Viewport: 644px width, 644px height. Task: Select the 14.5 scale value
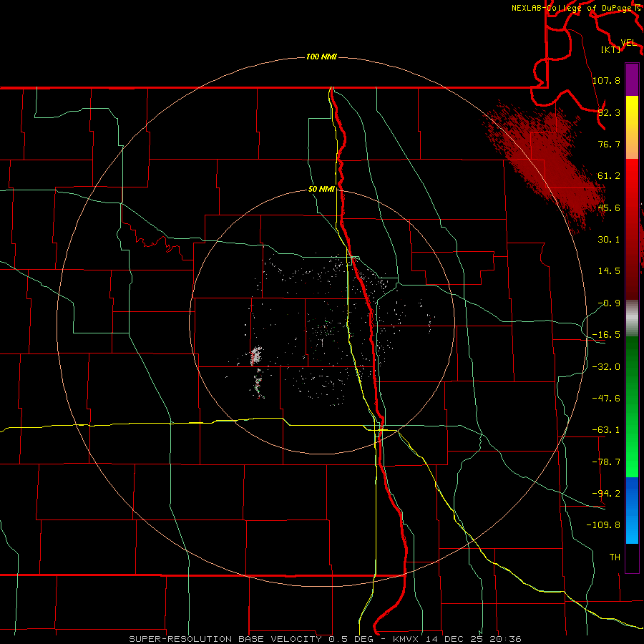(609, 271)
